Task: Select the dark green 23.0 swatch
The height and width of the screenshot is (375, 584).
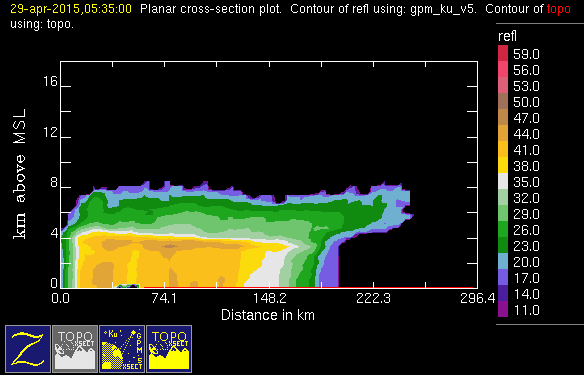Action: coord(503,245)
